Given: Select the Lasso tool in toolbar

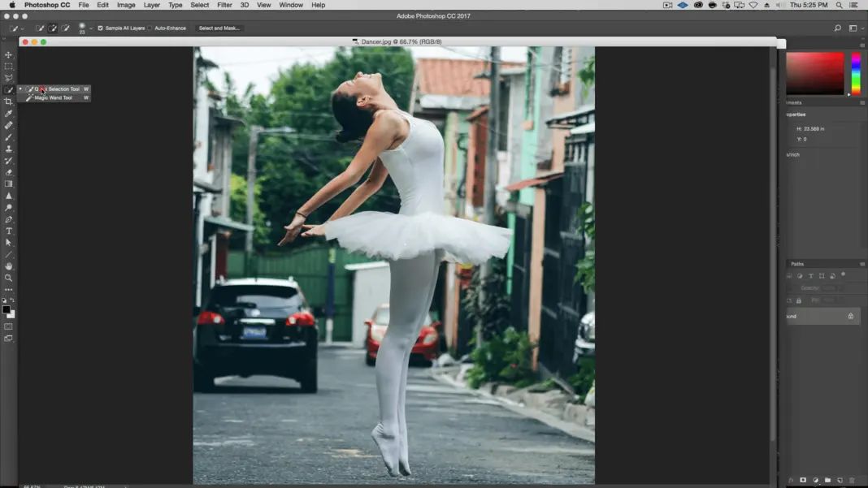Looking at the screenshot, I should click(8, 78).
